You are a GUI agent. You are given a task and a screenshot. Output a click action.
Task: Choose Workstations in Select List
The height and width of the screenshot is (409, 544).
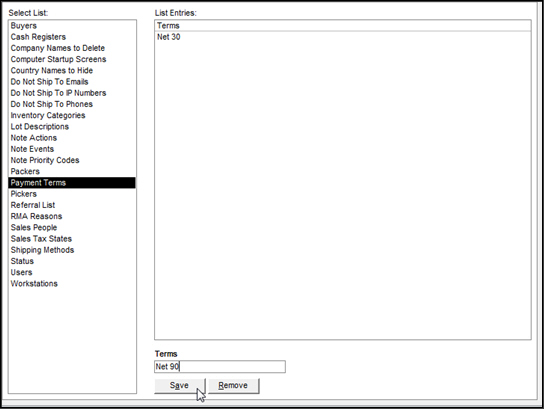pos(72,283)
